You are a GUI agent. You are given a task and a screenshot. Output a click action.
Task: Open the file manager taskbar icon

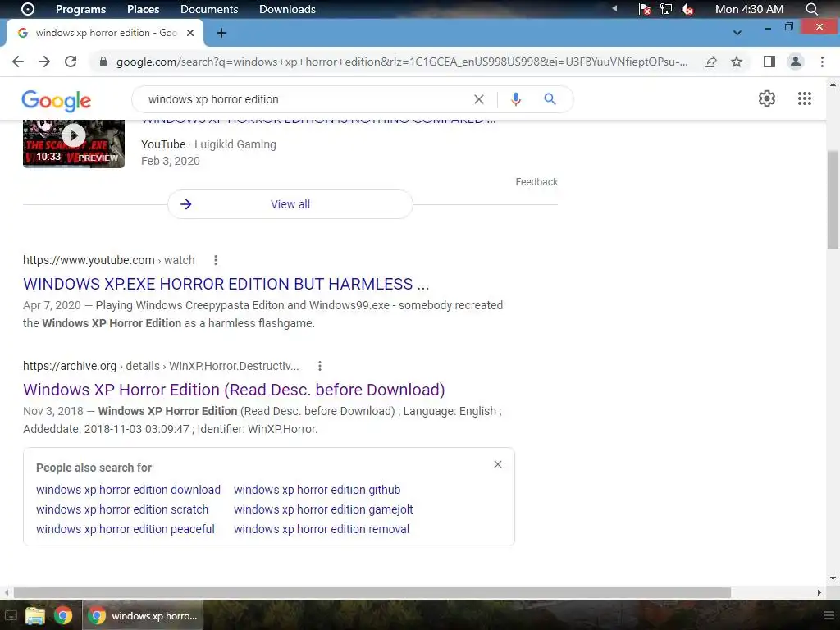pos(34,615)
